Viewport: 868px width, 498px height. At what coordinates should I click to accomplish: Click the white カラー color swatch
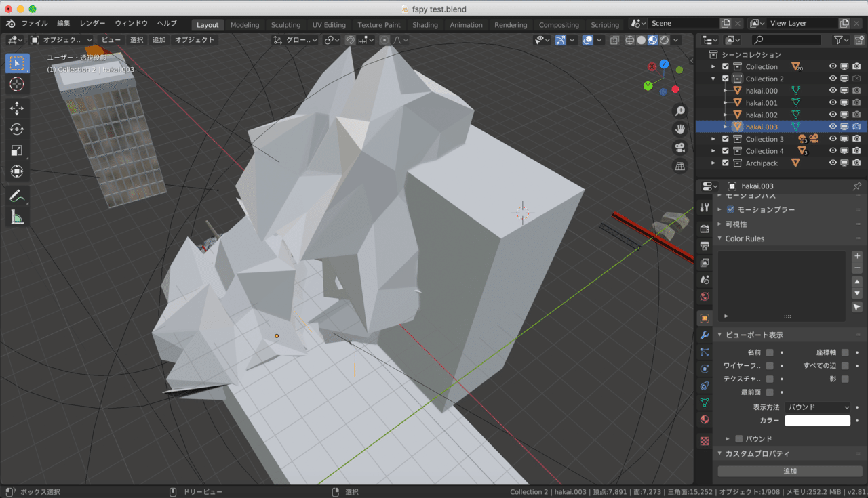coord(817,421)
